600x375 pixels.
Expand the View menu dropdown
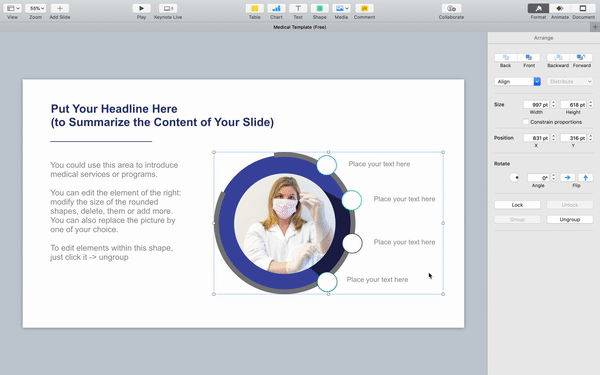click(x=13, y=8)
